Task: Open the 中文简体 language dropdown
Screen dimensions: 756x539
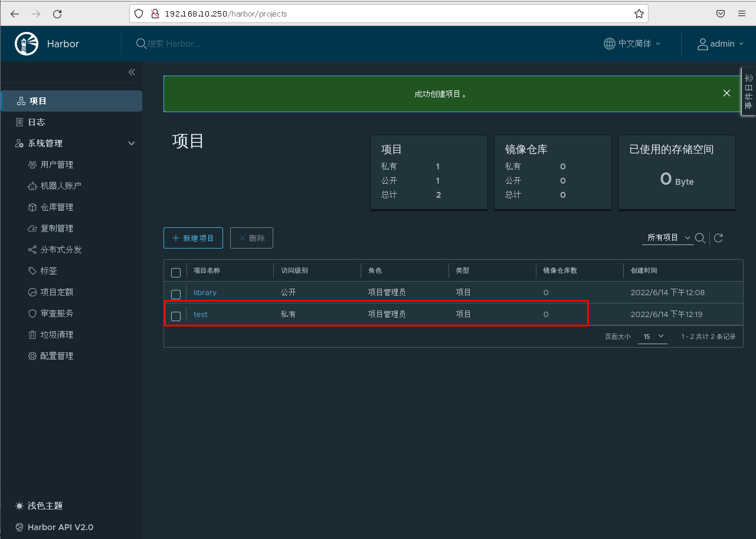Action: (x=633, y=44)
